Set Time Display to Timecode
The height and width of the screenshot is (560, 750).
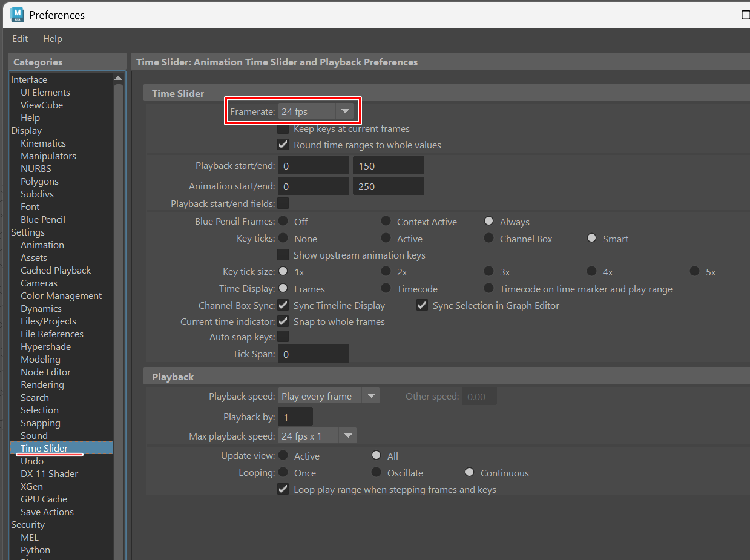click(386, 289)
